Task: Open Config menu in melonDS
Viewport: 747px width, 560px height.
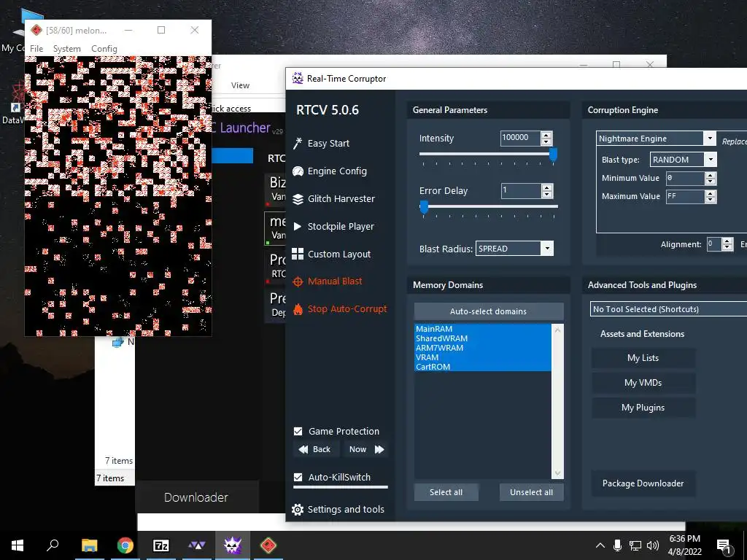Action: 104,49
